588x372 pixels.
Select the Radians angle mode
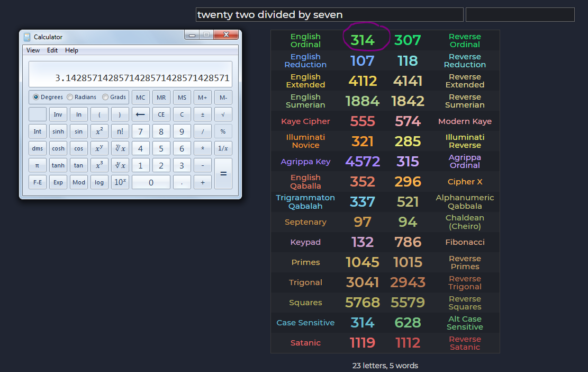[x=82, y=97]
